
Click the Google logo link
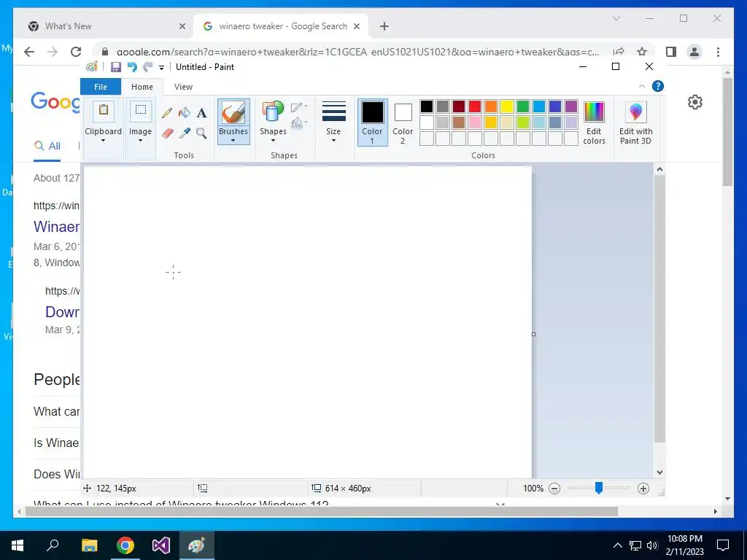(55, 101)
